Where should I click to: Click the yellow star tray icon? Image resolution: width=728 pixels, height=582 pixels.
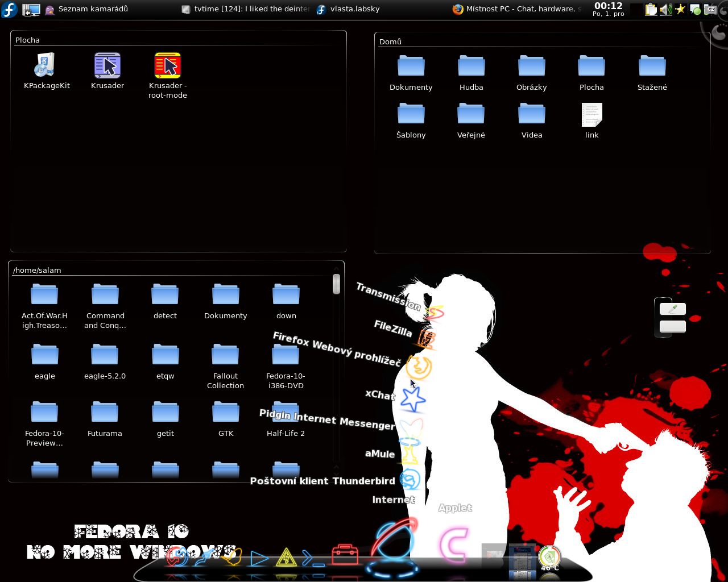(680, 9)
